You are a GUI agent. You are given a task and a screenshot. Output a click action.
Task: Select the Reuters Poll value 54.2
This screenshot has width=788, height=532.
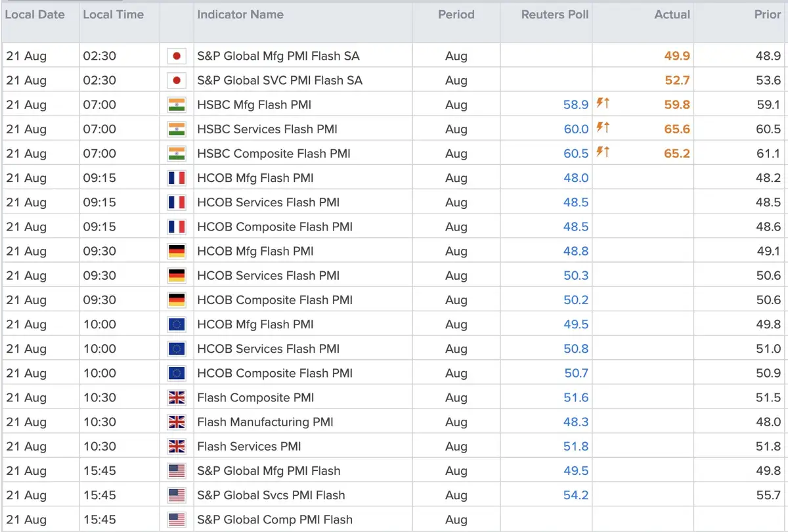click(576, 495)
